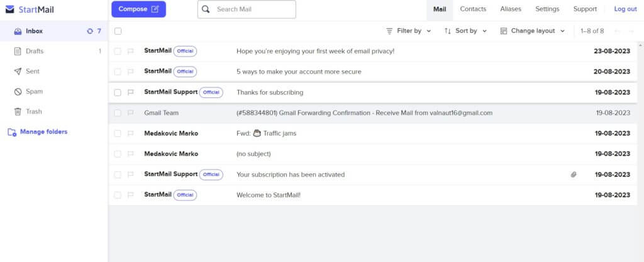This screenshot has width=644, height=262.
Task: Go to the Settings tab
Action: [x=547, y=9]
